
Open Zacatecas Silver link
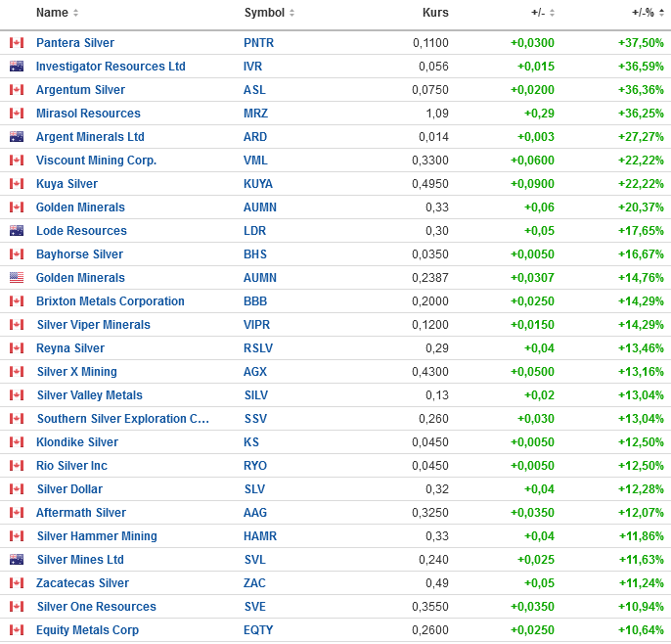82,583
